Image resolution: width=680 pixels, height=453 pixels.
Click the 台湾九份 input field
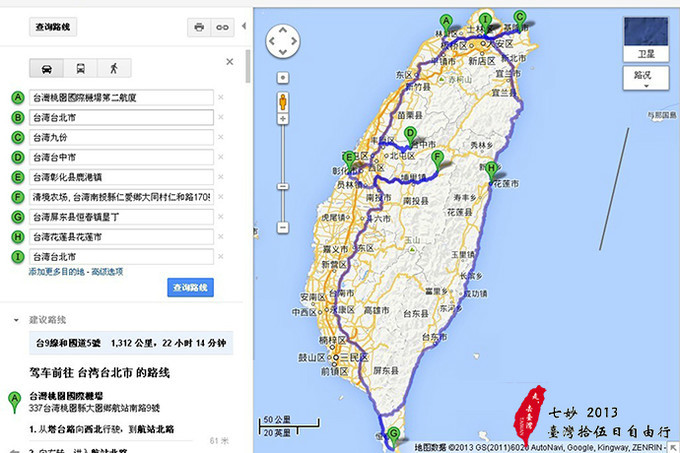click(x=121, y=137)
